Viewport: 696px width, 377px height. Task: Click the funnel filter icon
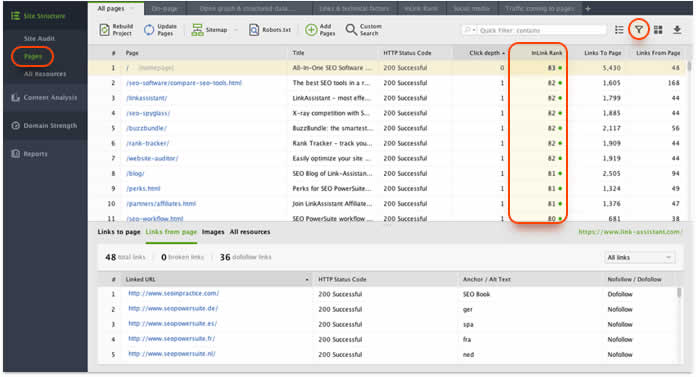(638, 30)
